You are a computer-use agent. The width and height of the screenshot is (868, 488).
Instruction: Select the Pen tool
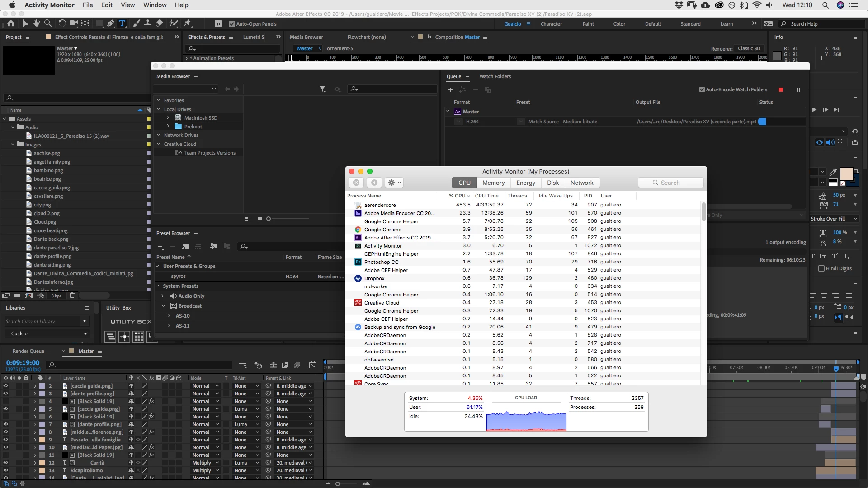coord(111,23)
